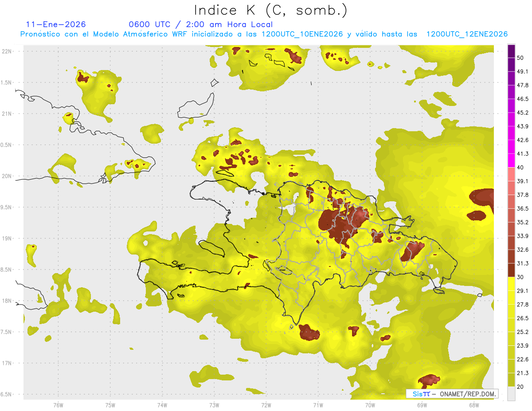Pick the dark brown swatch between 30 and 31.3

512,270
